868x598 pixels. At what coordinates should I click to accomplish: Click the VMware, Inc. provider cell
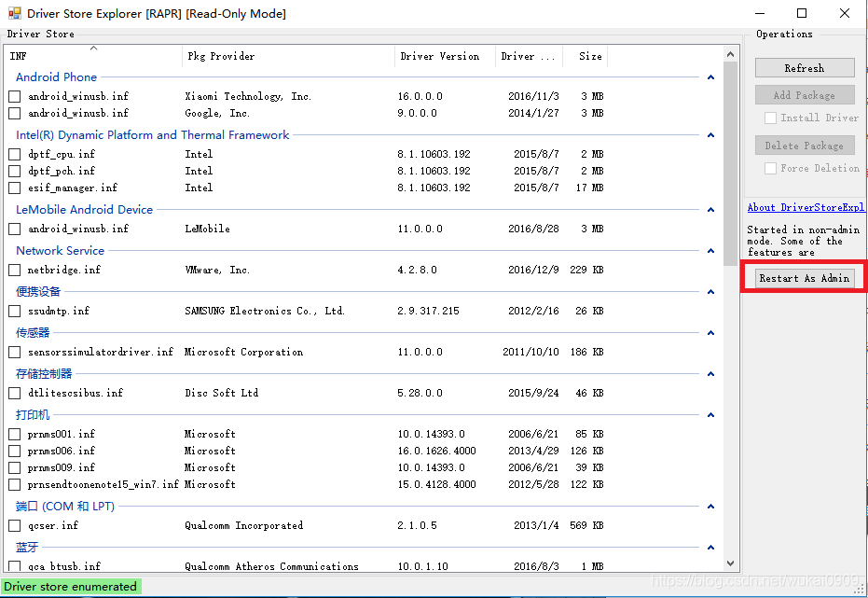point(217,270)
